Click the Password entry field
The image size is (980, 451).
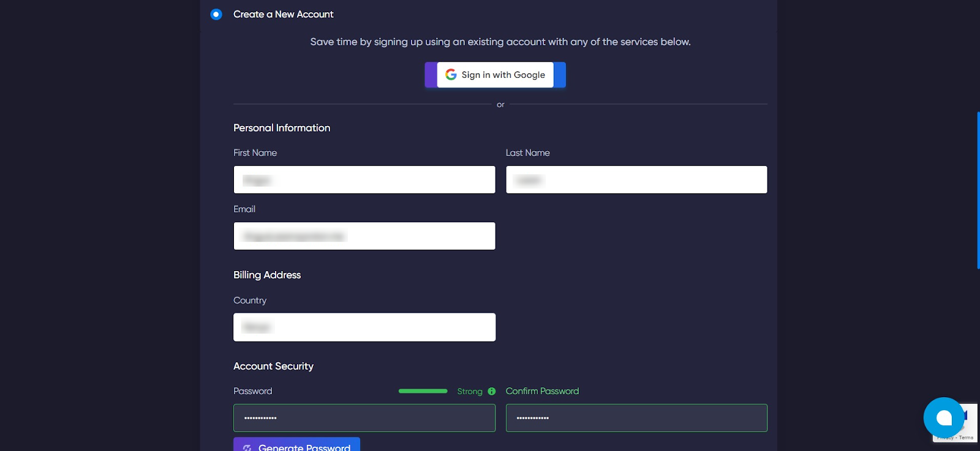pos(364,418)
